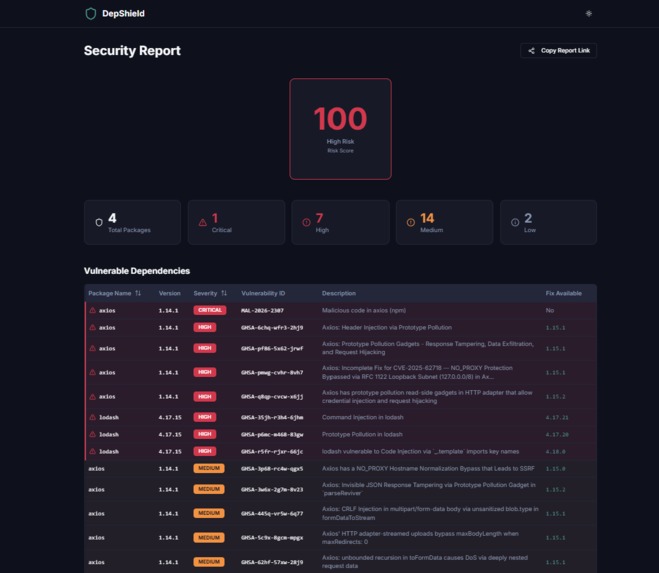The height and width of the screenshot is (573, 659).
Task: Click the Security Report title
Action: [132, 50]
